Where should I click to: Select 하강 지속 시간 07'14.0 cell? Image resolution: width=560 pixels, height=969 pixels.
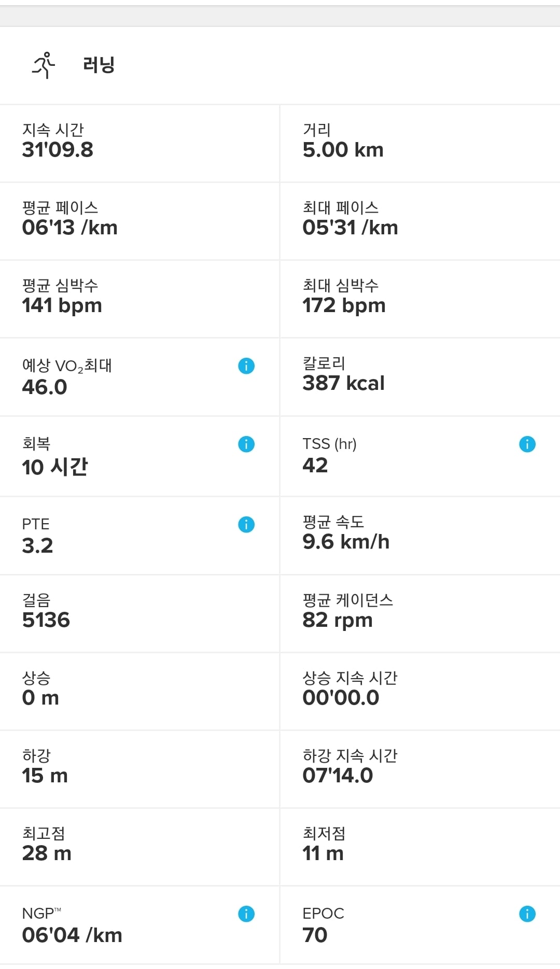tap(421, 769)
